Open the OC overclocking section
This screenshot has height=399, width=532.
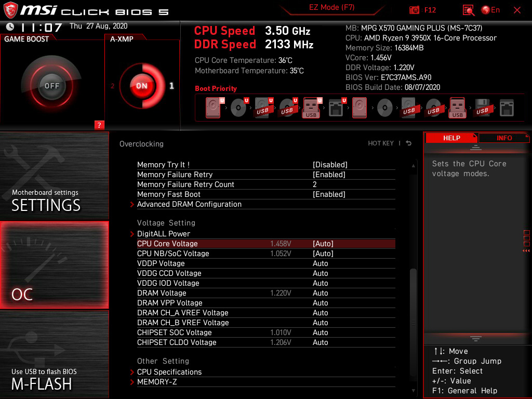point(54,265)
